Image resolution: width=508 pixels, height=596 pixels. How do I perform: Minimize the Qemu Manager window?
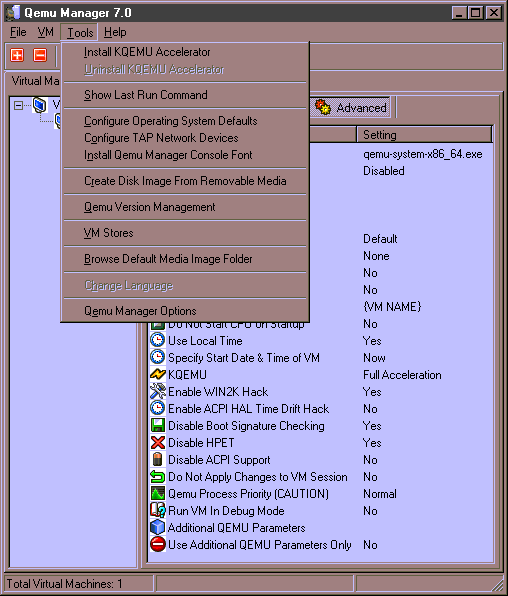click(459, 13)
